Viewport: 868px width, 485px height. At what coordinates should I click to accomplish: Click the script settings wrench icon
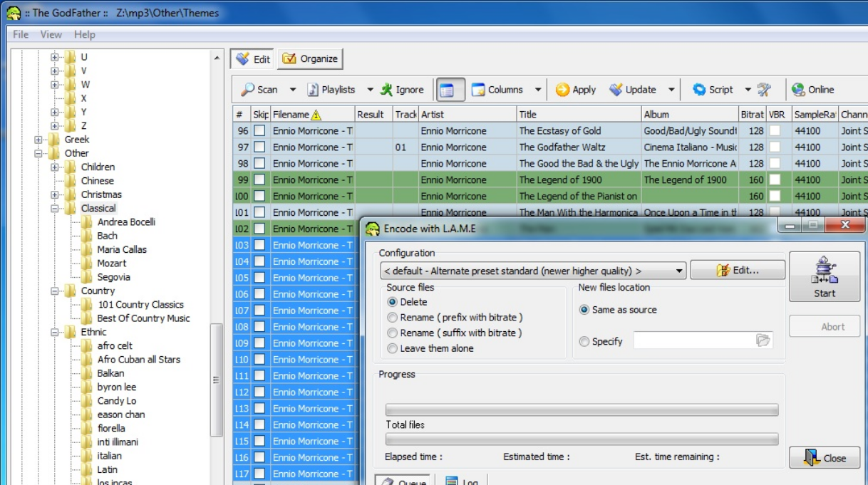pyautogui.click(x=764, y=90)
